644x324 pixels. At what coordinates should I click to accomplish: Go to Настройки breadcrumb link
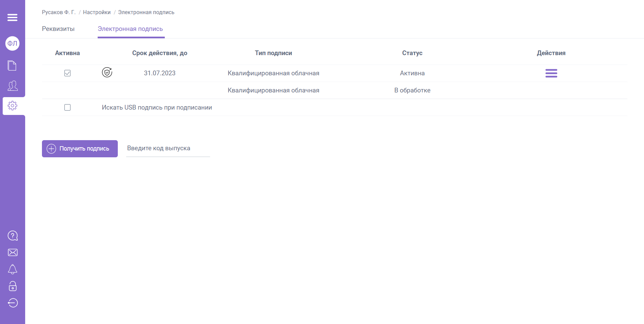coord(97,12)
